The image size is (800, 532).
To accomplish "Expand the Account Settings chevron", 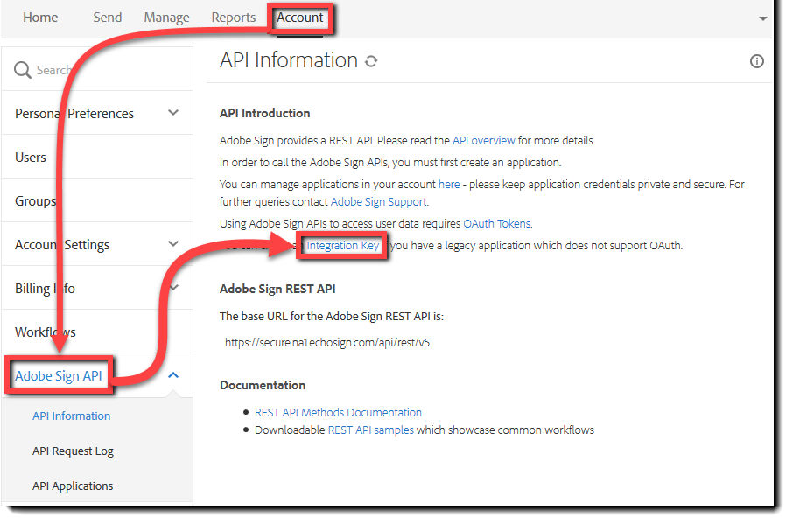I will [x=173, y=244].
